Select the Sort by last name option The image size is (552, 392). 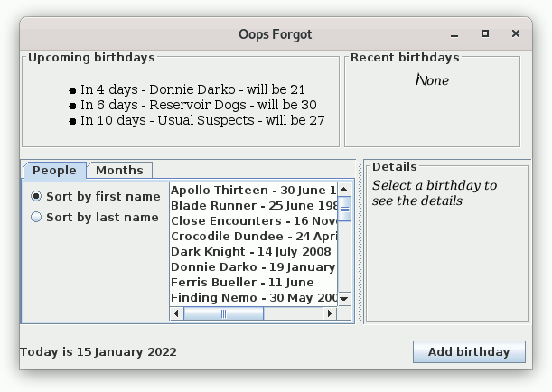click(x=36, y=217)
